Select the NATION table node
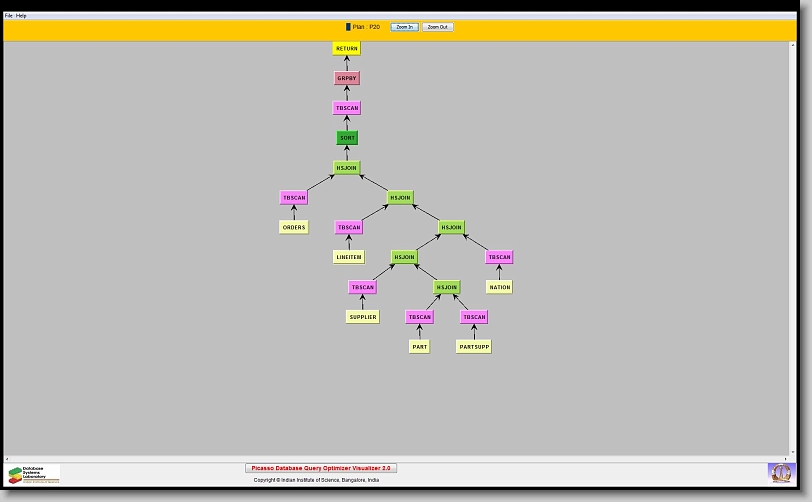Image resolution: width=812 pixels, height=502 pixels. pyautogui.click(x=499, y=287)
